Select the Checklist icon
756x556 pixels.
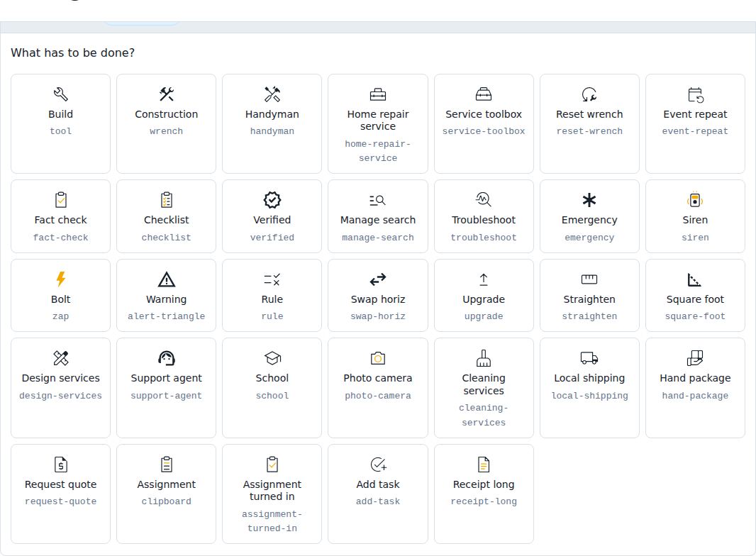[167, 200]
